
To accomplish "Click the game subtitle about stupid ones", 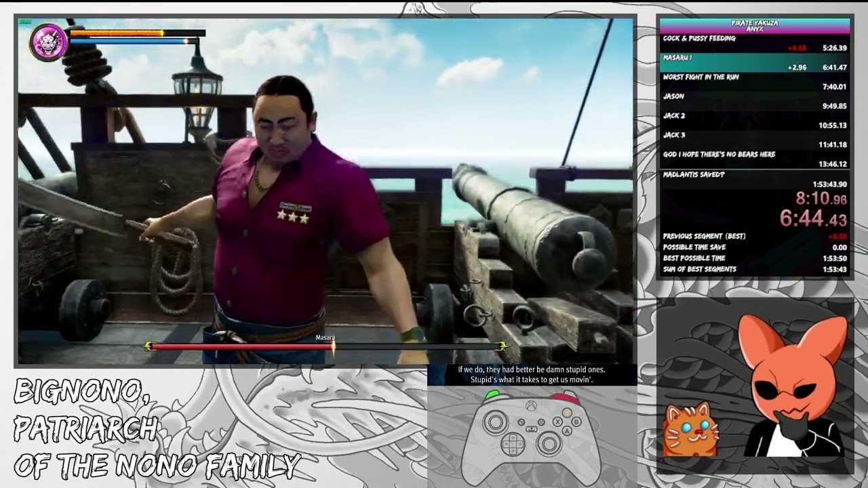I will click(x=532, y=375).
